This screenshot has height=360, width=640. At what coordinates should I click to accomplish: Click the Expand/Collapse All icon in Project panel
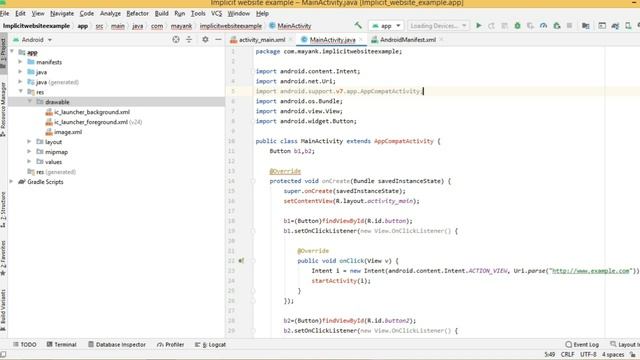(x=189, y=40)
